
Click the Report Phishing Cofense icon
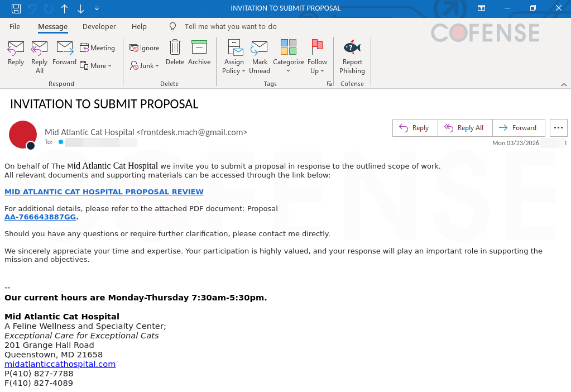[x=352, y=56]
